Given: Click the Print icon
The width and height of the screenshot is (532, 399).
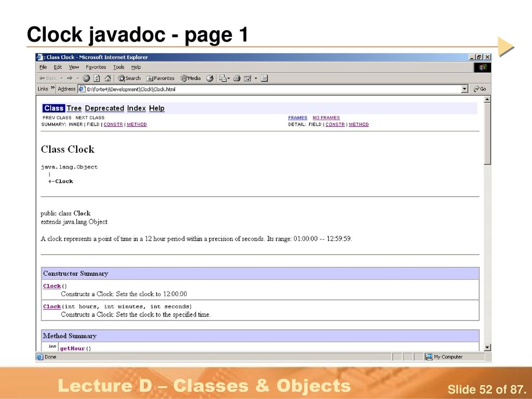Looking at the screenshot, I should click(237, 78).
